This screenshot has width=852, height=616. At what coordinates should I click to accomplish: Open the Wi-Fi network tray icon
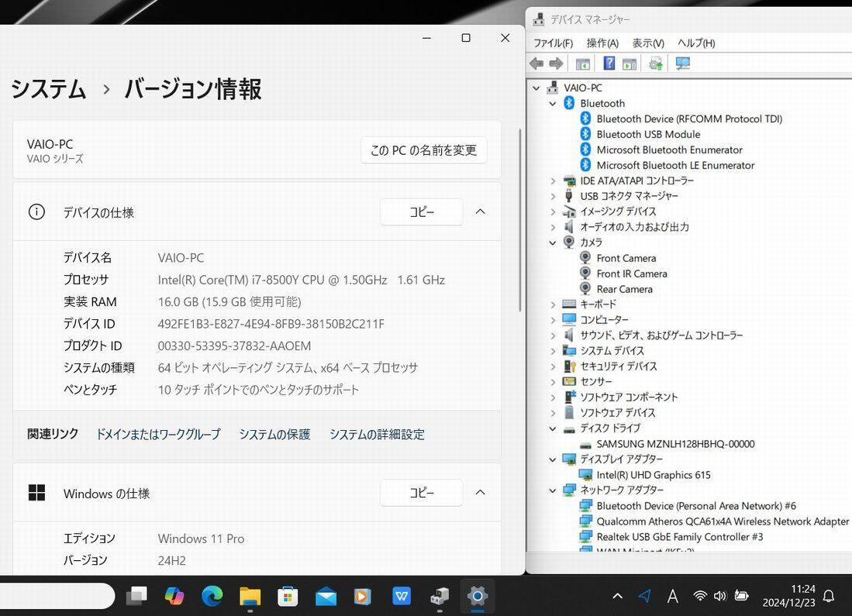point(700,596)
